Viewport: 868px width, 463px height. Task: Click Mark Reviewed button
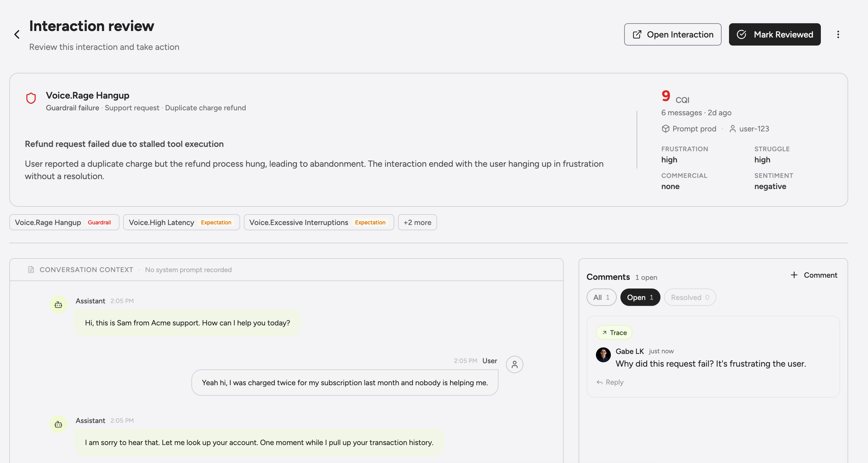pyautogui.click(x=774, y=34)
